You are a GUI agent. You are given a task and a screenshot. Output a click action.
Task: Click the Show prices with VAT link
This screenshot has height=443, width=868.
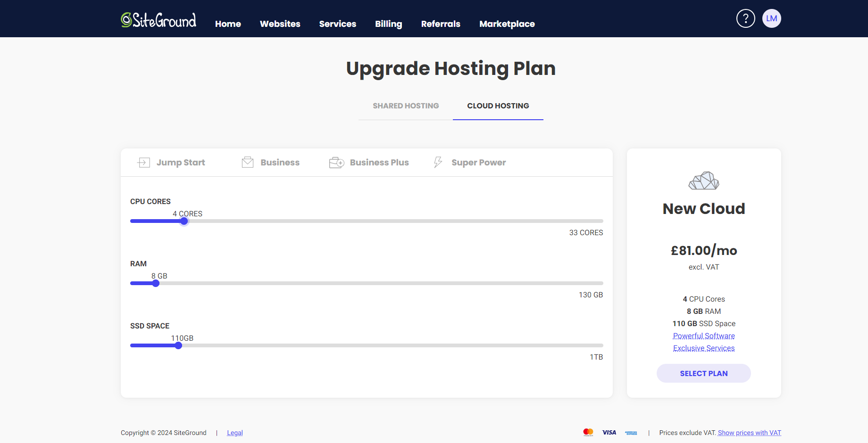coord(749,433)
